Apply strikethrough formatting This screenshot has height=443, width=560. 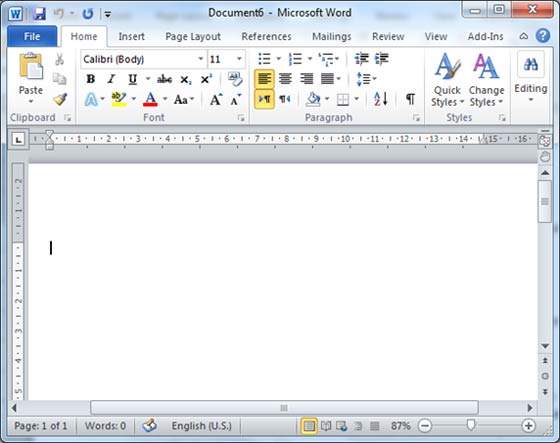click(x=164, y=79)
